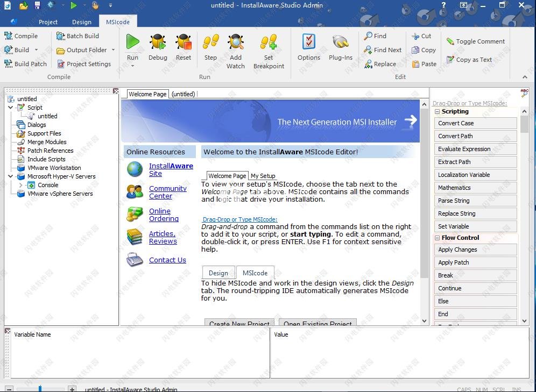This screenshot has height=392, width=536.
Task: Paste with the Paste clipboard button
Action: [424, 64]
